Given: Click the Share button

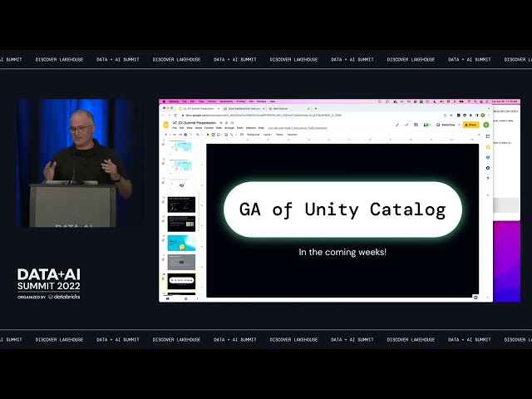Looking at the screenshot, I should point(471,125).
